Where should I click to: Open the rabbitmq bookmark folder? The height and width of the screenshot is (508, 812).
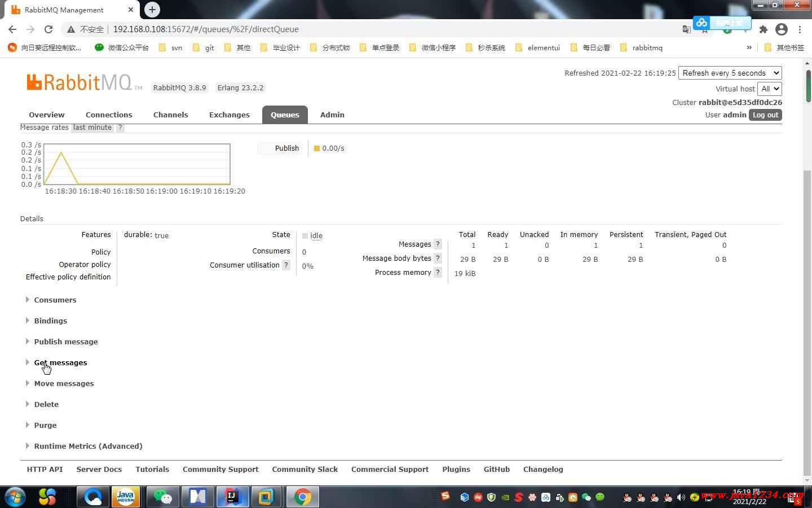point(641,47)
